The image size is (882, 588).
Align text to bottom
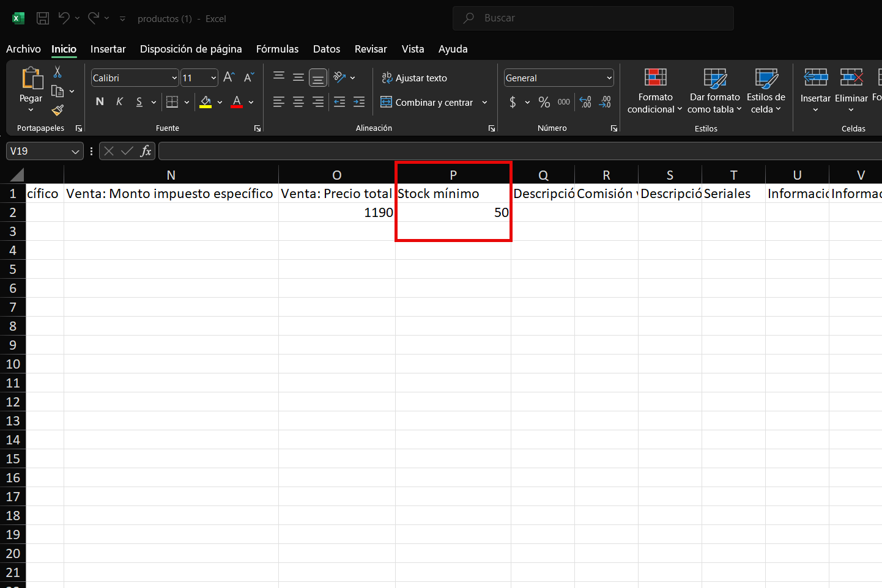click(x=318, y=78)
